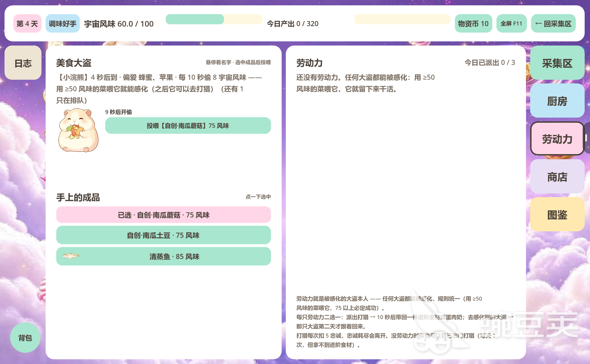Switch to the 厨房 tab
The height and width of the screenshot is (364, 590).
click(557, 101)
